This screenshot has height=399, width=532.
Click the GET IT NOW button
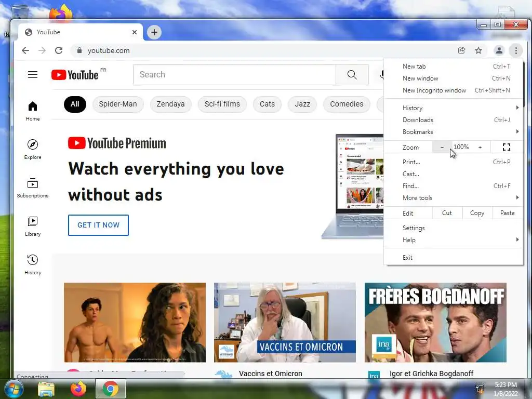(x=98, y=225)
